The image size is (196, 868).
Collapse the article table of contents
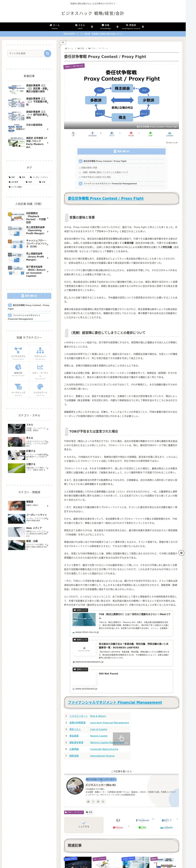click(121, 151)
